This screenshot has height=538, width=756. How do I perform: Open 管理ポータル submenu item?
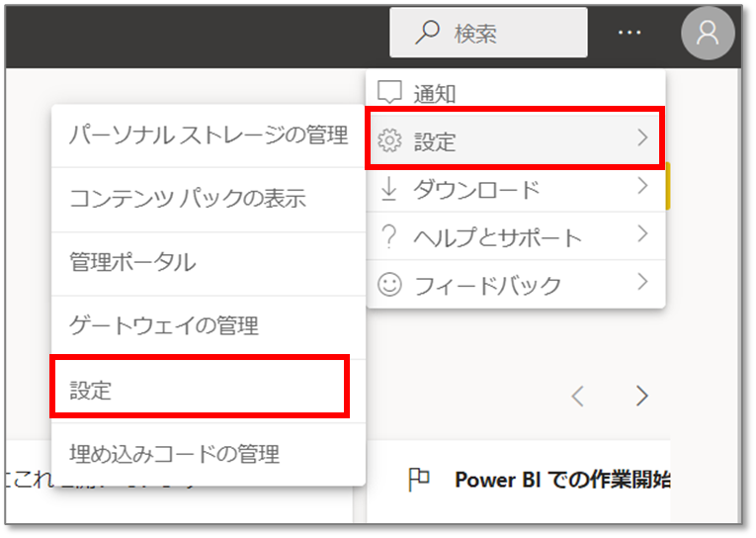point(209,263)
